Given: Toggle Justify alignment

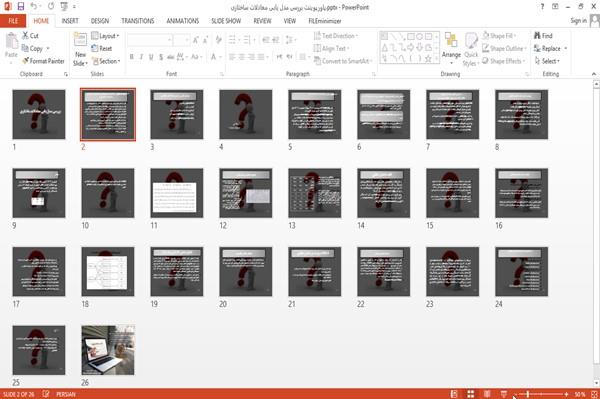Looking at the screenshot, I should [261, 57].
